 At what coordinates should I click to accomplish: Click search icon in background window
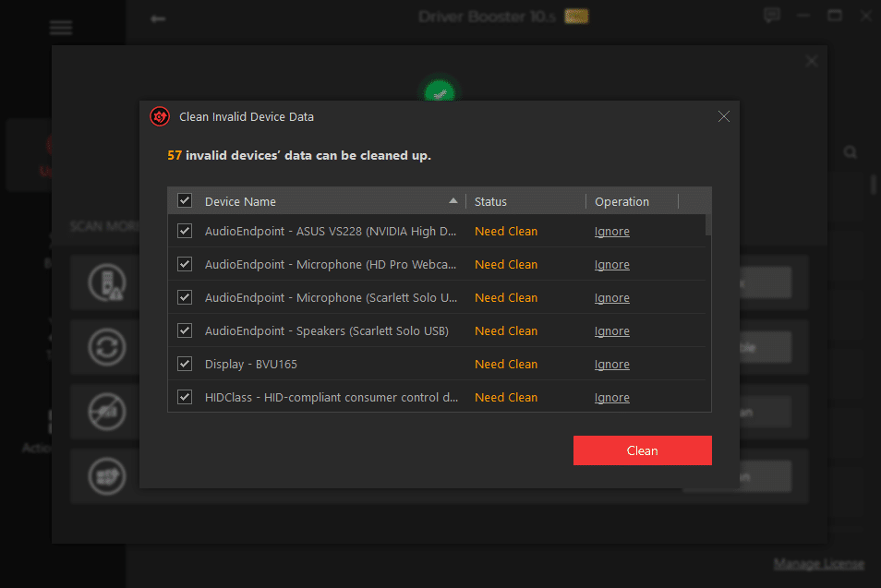pyautogui.click(x=851, y=151)
